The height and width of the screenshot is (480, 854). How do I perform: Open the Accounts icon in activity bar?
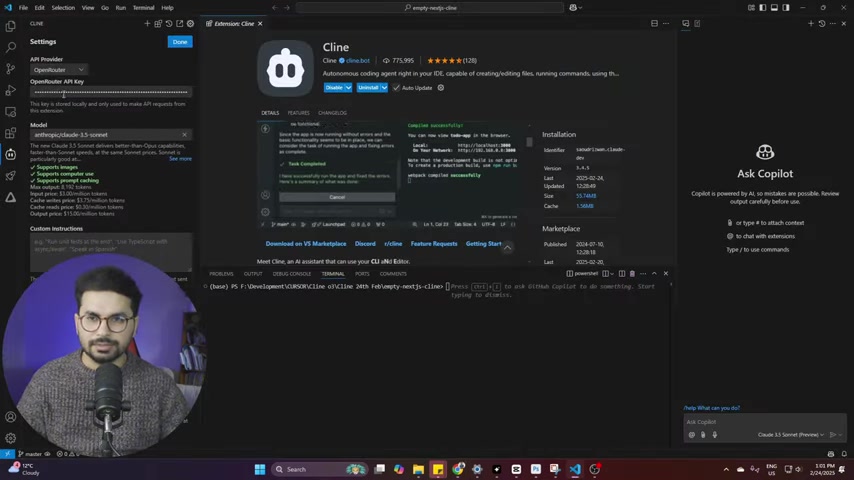(x=10, y=417)
